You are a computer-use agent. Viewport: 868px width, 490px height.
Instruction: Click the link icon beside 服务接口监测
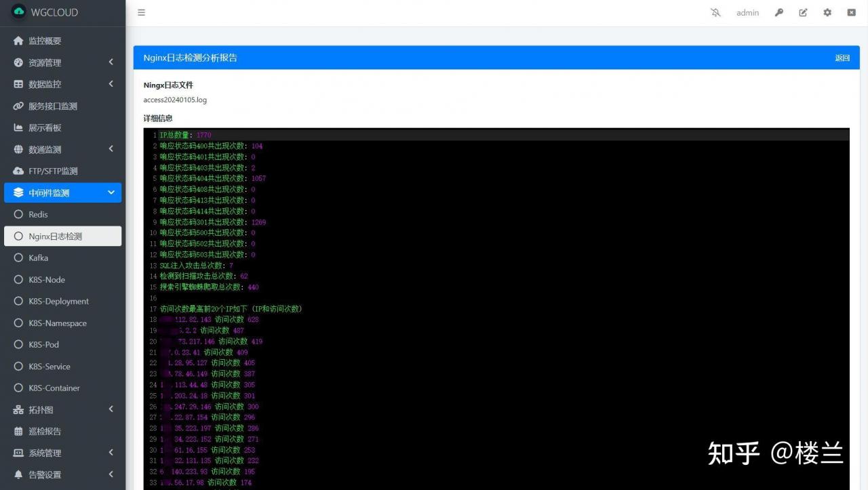tap(18, 106)
